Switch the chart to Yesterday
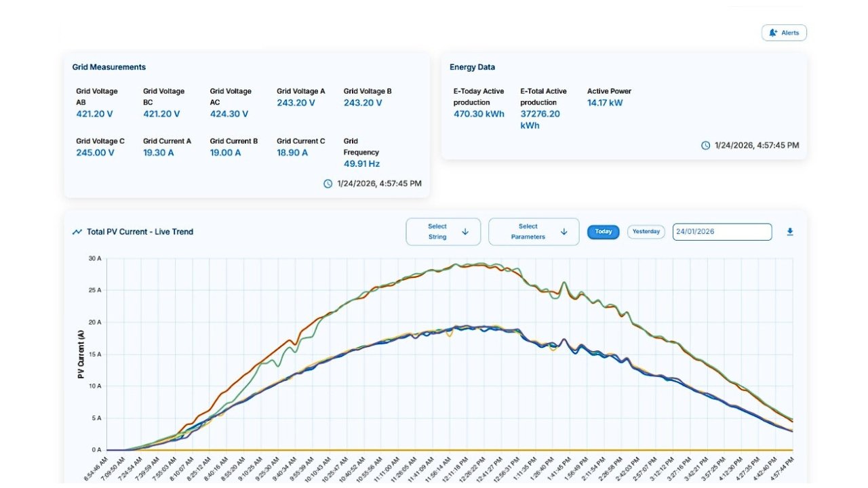Screen dimensions: 868x488 tap(646, 232)
